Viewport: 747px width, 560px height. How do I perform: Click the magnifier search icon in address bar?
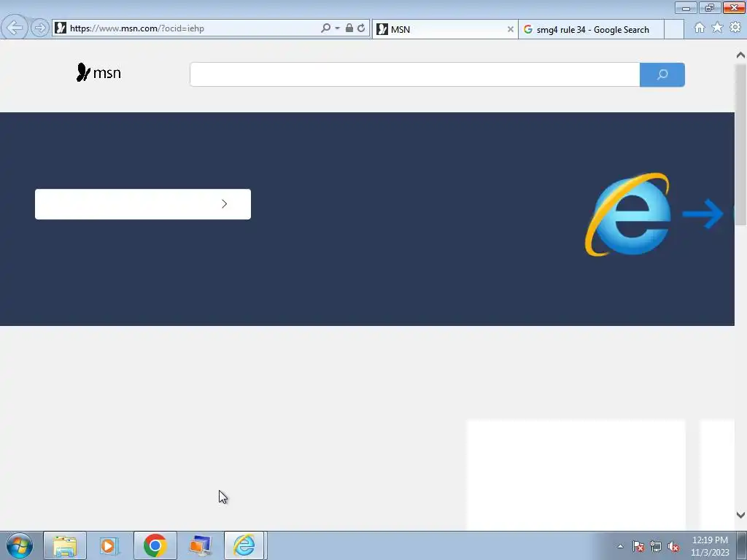point(326,28)
